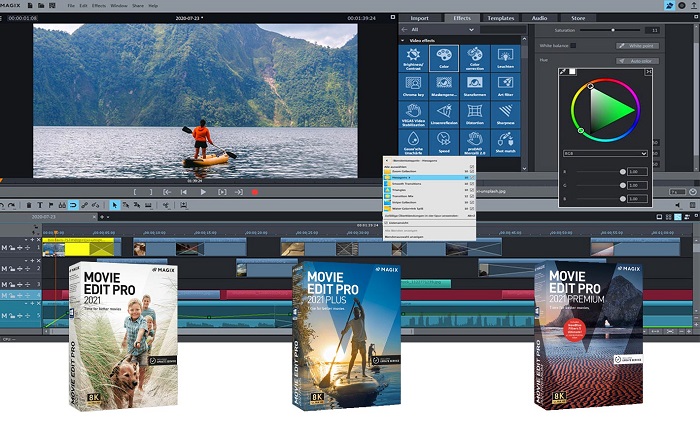Switch to the Import tab
This screenshot has width=700, height=428.
pyautogui.click(x=420, y=18)
